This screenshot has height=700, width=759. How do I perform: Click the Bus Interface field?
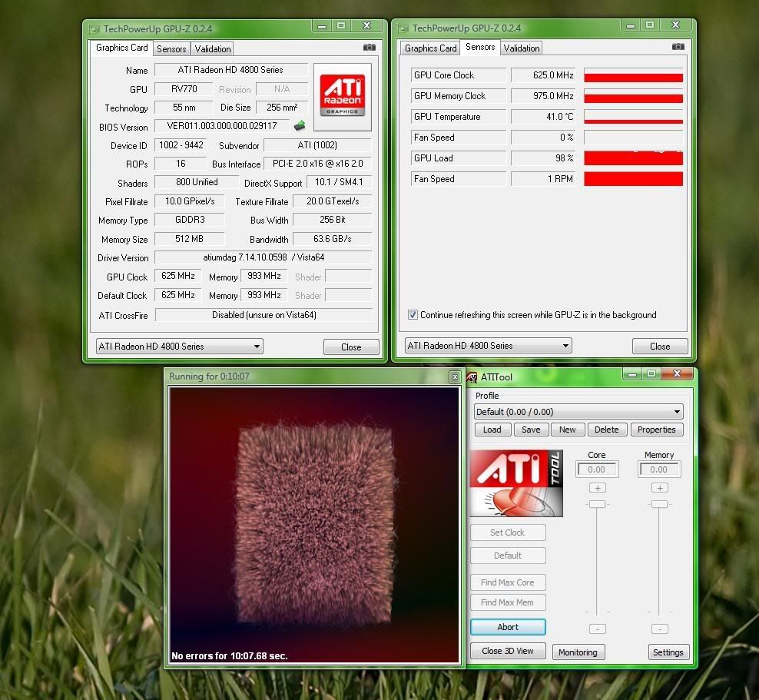click(317, 164)
